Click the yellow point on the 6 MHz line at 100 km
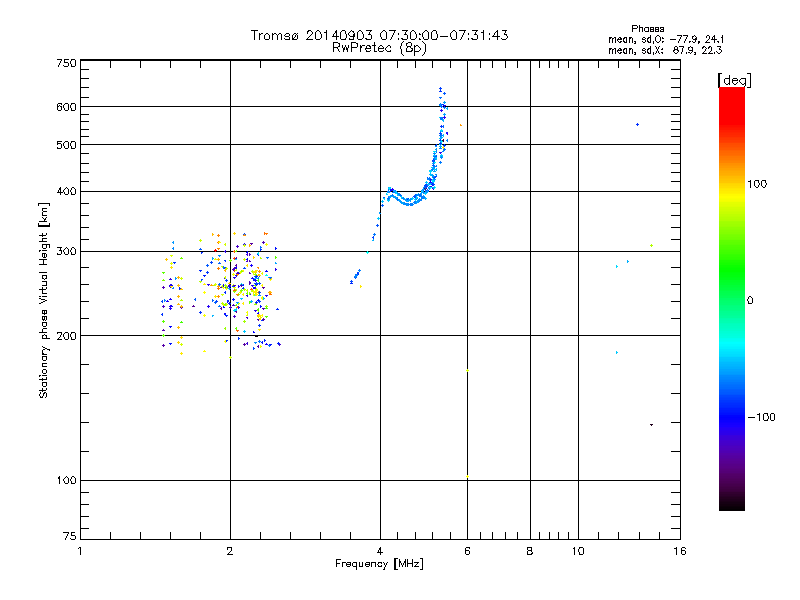This screenshot has height=600, width=800. pyautogui.click(x=467, y=477)
